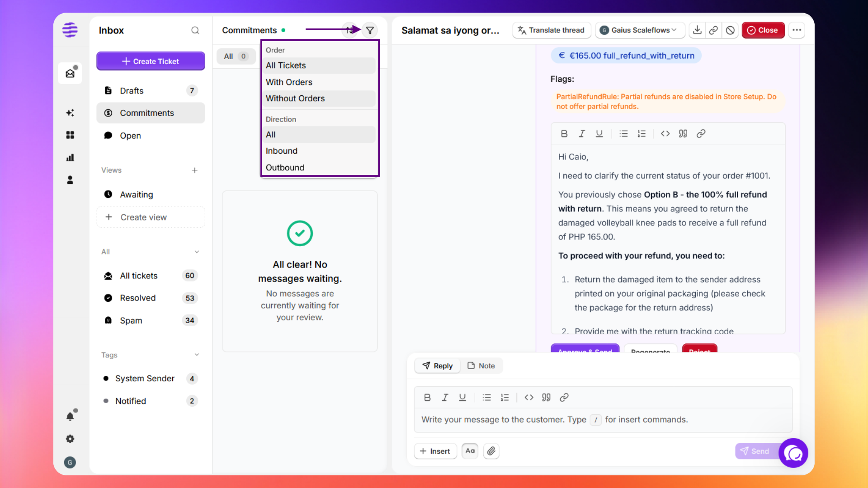Click the copy link icon in ticket header
868x488 pixels.
tap(713, 30)
